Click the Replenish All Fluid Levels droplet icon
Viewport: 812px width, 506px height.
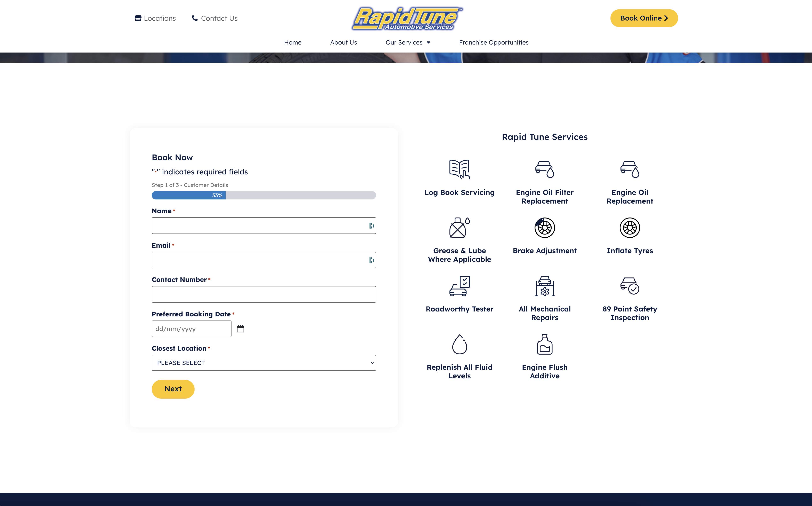point(460,344)
